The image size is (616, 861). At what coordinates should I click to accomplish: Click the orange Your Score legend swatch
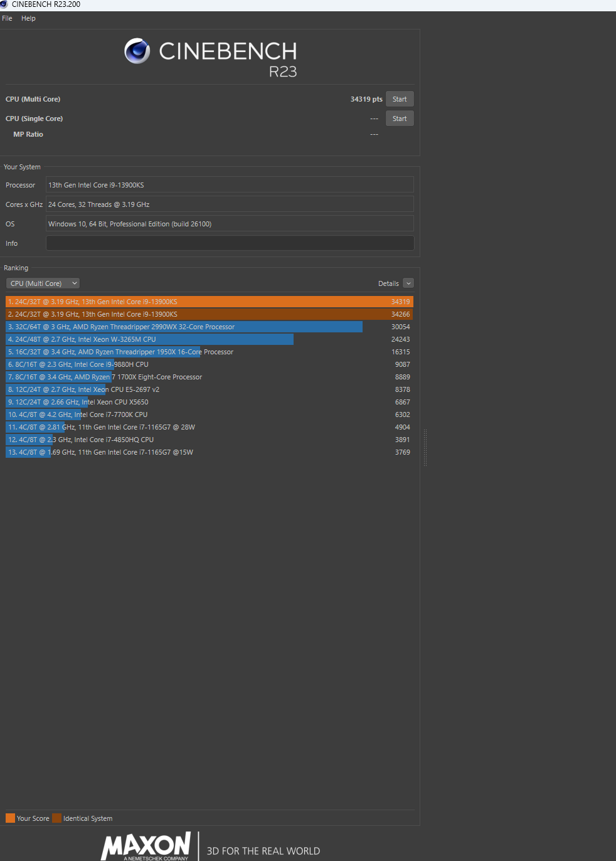(10, 818)
